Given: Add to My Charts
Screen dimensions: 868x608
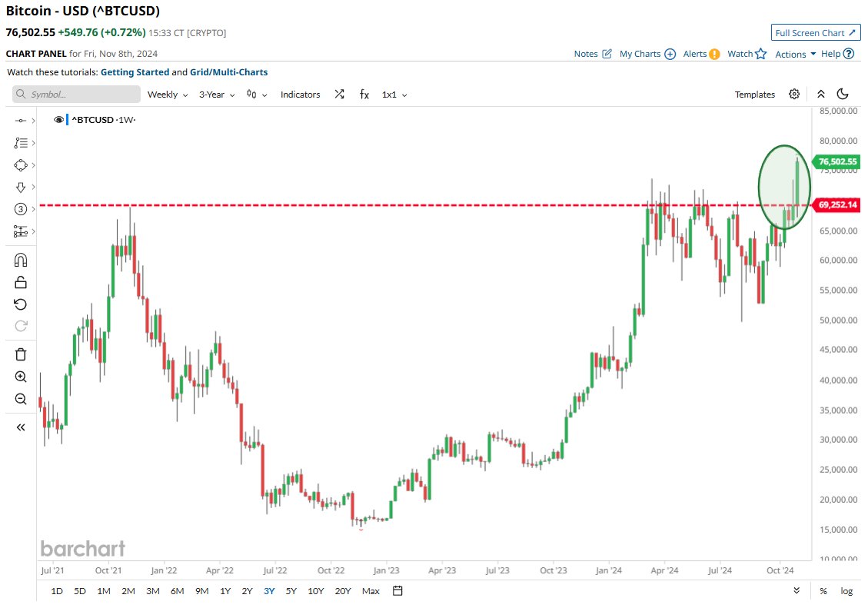Looking at the screenshot, I should point(647,54).
